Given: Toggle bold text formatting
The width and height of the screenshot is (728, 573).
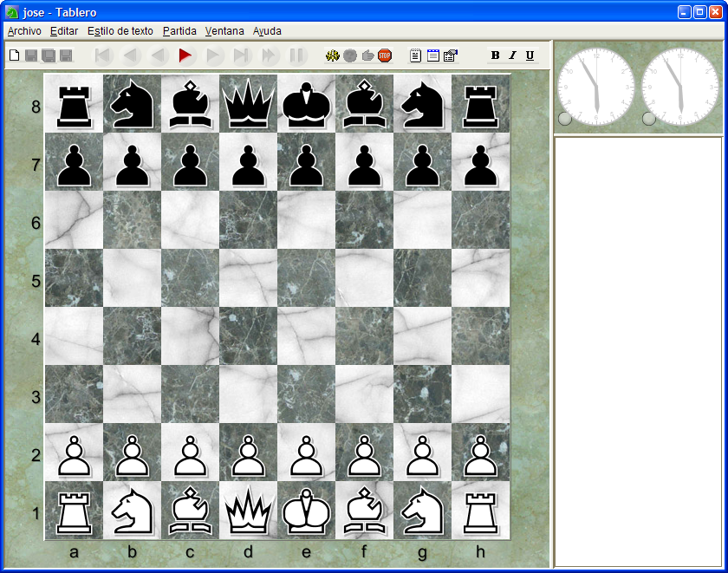Looking at the screenshot, I should (x=496, y=55).
